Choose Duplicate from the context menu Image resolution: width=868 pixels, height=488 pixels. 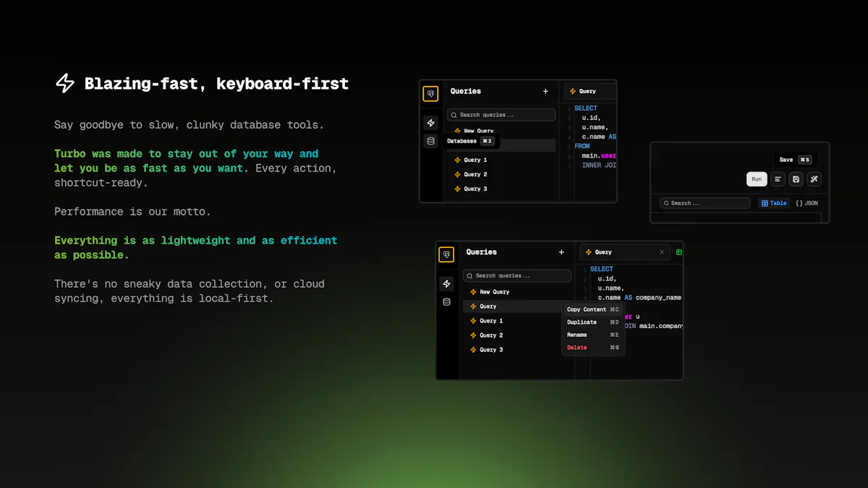(x=593, y=322)
